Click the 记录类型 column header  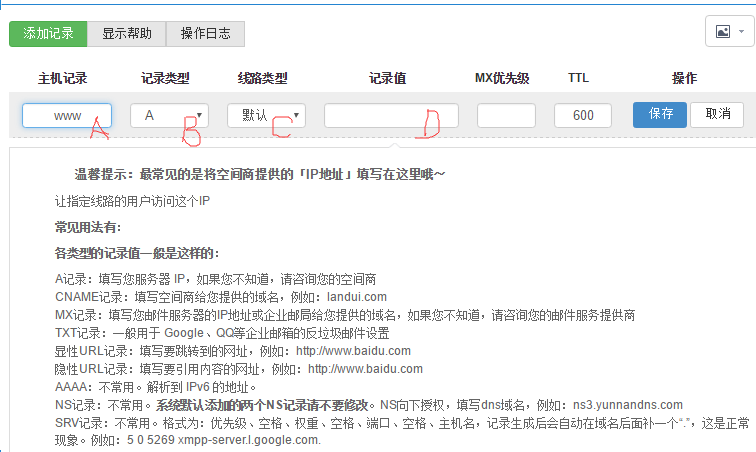point(165,78)
